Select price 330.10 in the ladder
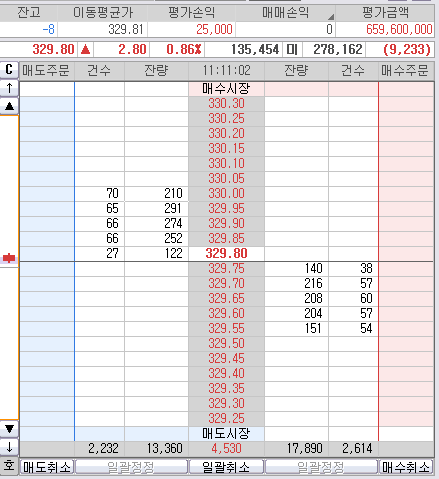The height and width of the screenshot is (479, 439). point(226,164)
